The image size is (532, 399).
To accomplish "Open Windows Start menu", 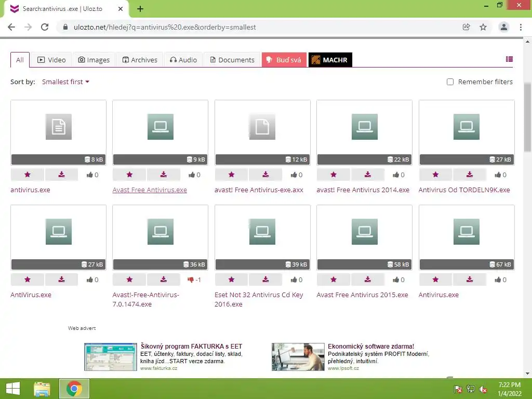I will tap(13, 389).
